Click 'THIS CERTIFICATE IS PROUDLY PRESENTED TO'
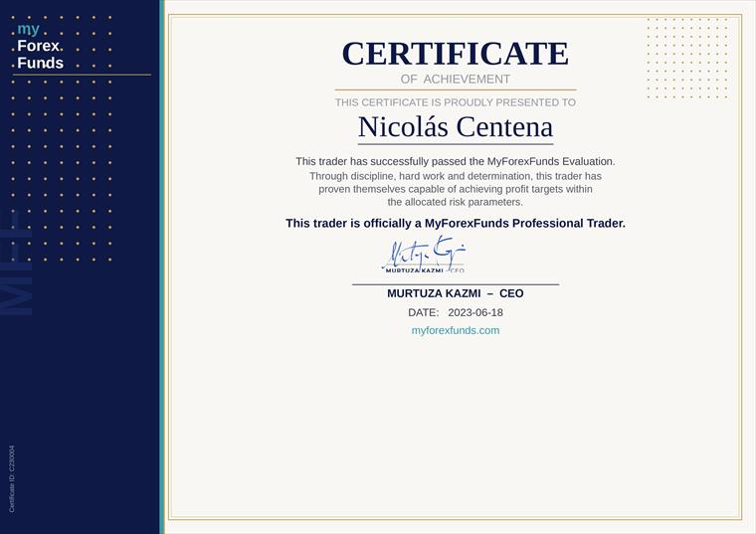The height and width of the screenshot is (534, 756). pyautogui.click(x=456, y=102)
